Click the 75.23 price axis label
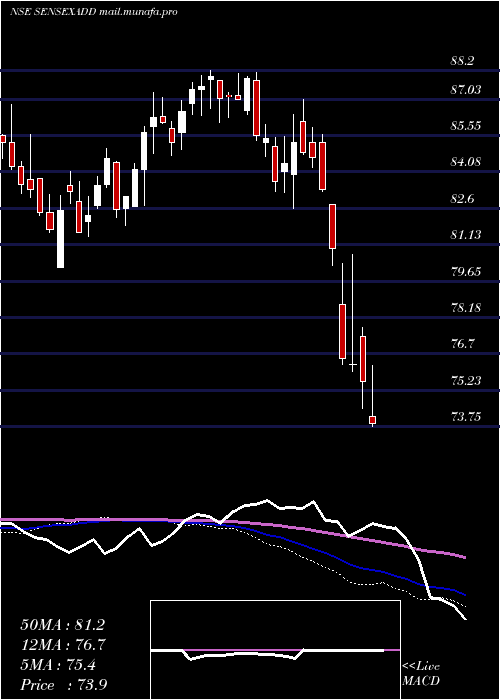The width and height of the screenshot is (500, 700). click(x=466, y=381)
